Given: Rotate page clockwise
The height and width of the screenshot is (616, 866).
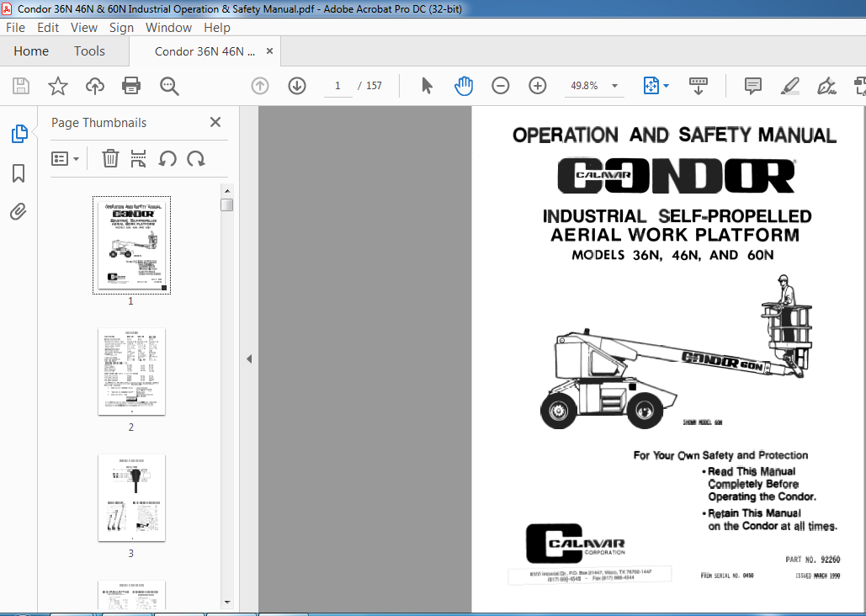Looking at the screenshot, I should coord(196,158).
